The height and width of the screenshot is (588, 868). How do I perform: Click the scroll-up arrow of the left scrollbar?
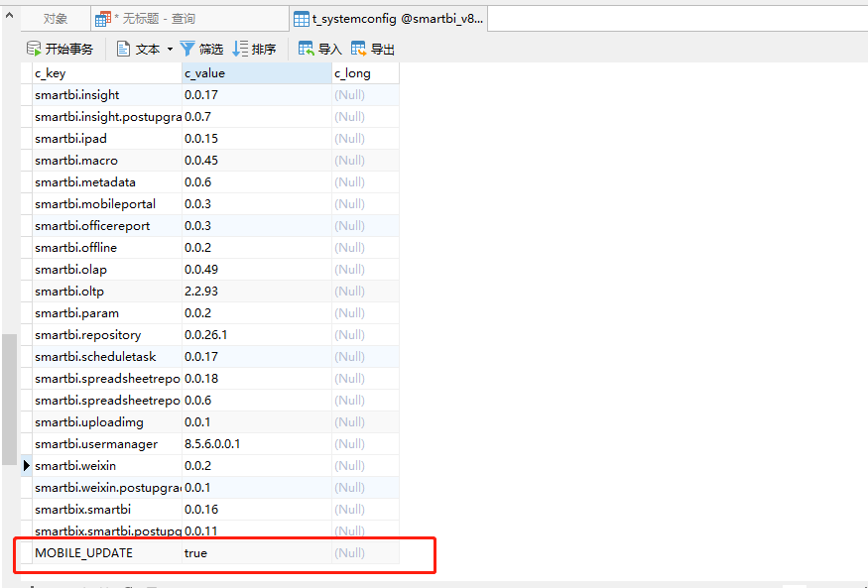(9, 16)
